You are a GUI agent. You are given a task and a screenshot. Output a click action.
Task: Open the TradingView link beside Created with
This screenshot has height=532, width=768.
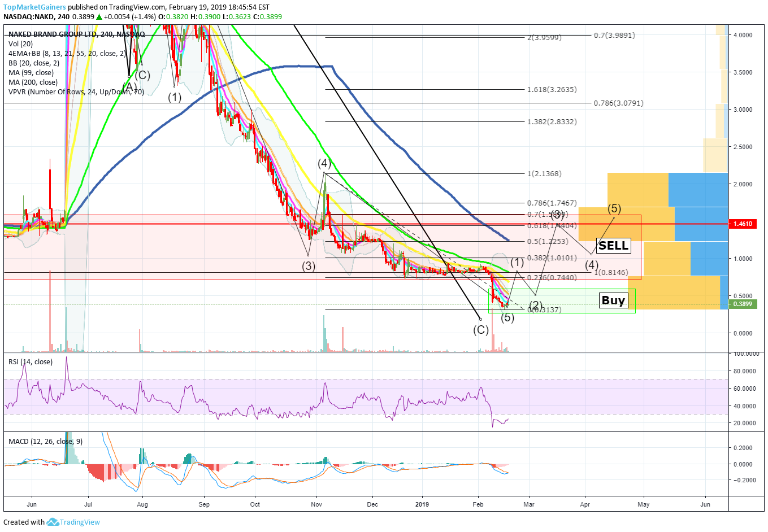(80, 522)
